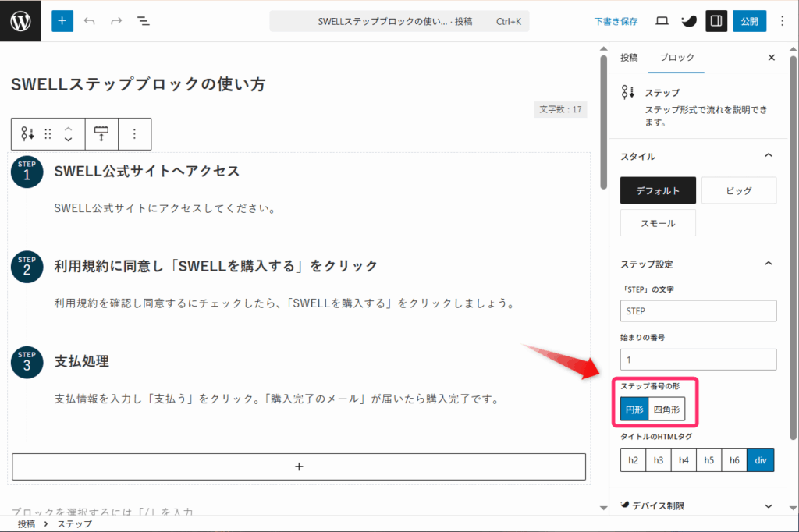
Task: Click the WordPress logo icon
Action: point(20,21)
